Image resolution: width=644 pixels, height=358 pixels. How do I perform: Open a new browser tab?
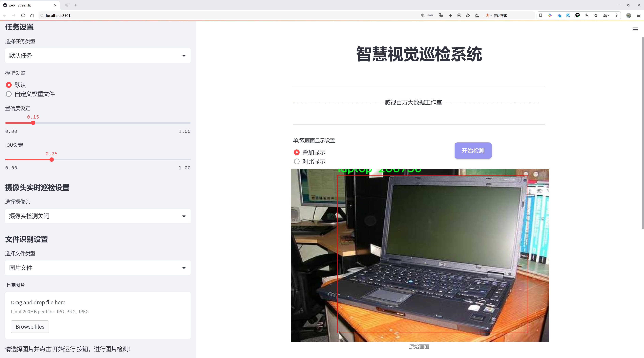click(76, 5)
